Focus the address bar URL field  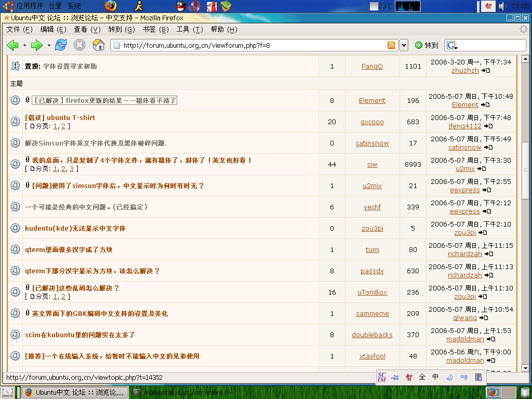[x=255, y=45]
